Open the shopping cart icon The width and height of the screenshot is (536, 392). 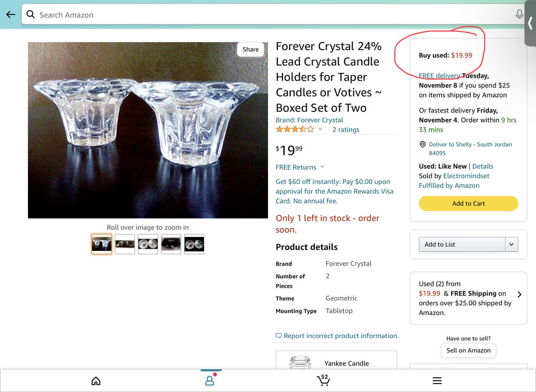pyautogui.click(x=323, y=380)
